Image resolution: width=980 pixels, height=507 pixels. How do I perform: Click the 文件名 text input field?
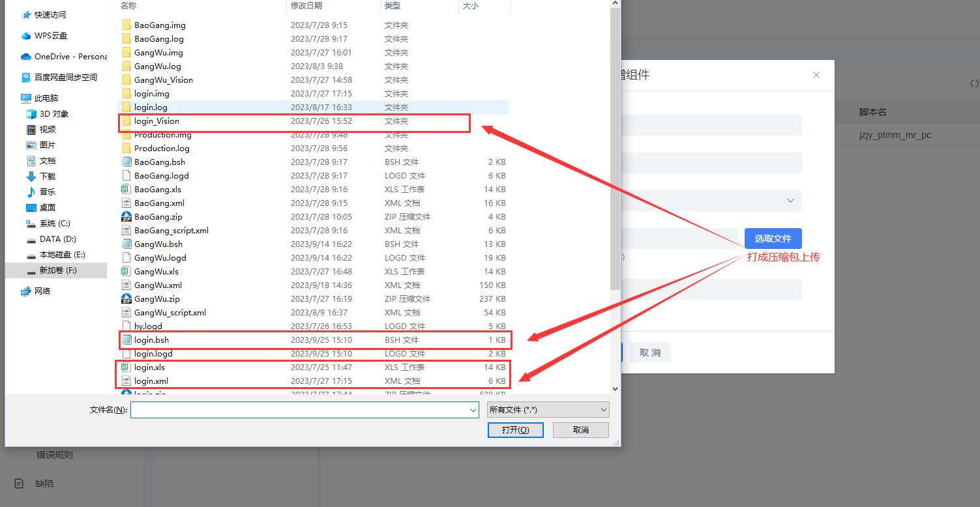pyautogui.click(x=300, y=410)
